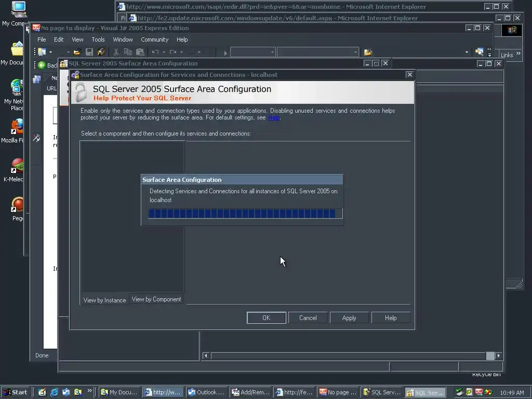Click Apply in Surface Area Configuration dialog

point(349,318)
